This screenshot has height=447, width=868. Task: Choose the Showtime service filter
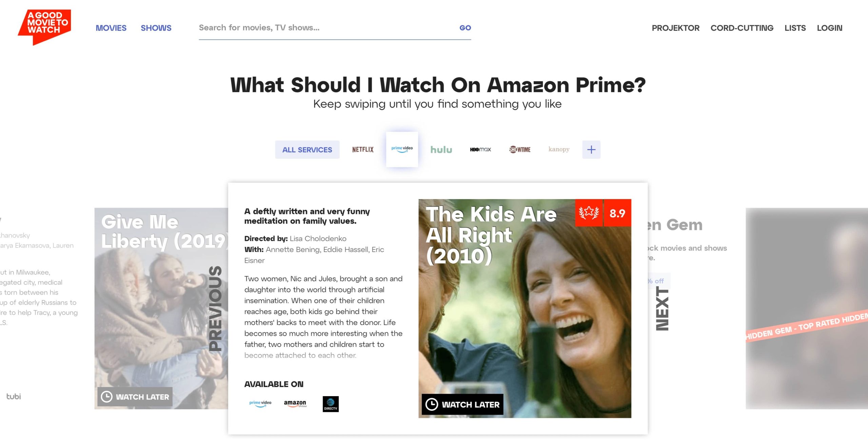520,150
